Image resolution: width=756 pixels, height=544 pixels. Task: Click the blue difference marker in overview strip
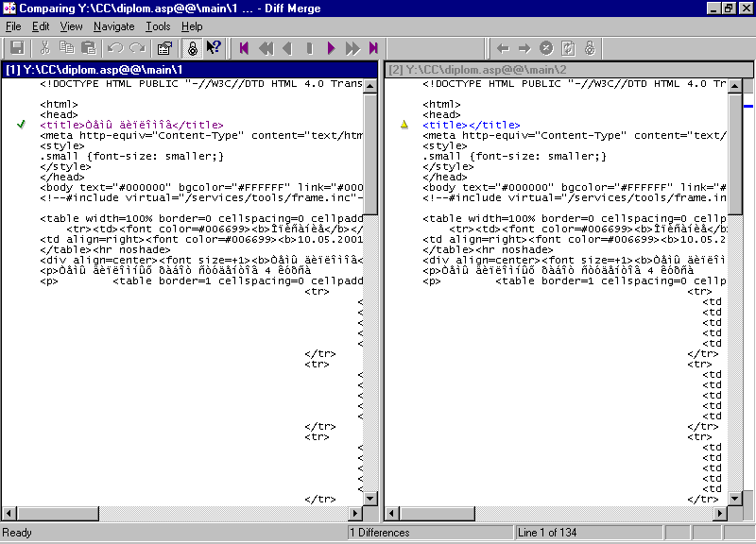(x=748, y=106)
